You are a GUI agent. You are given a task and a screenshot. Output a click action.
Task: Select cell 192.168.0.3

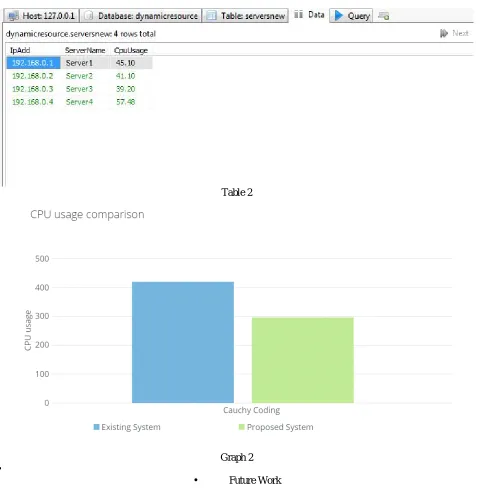[33, 89]
